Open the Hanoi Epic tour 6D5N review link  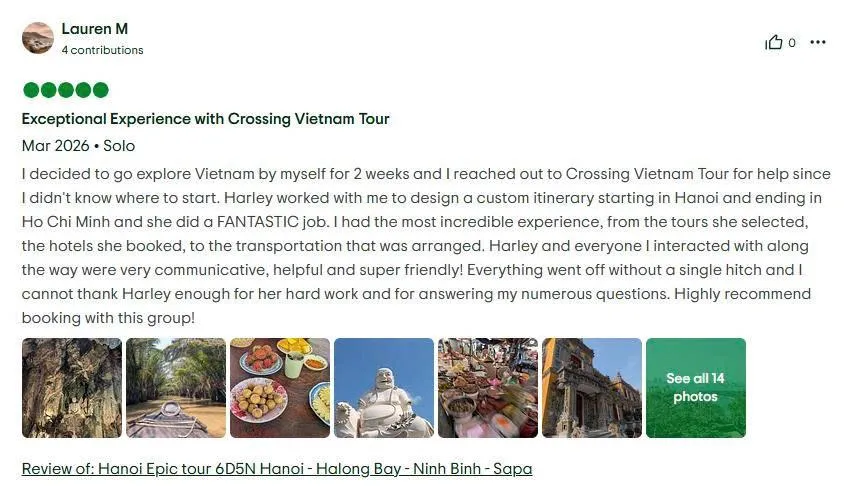277,469
